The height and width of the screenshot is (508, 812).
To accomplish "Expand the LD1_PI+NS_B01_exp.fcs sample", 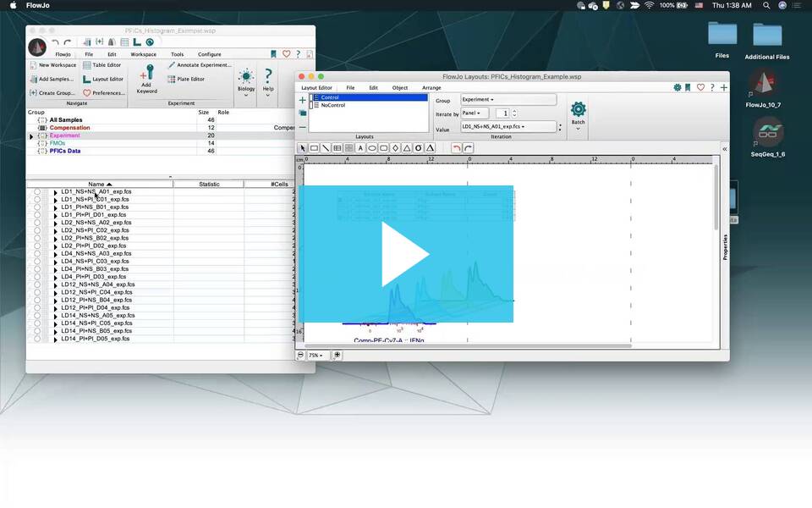I will pyautogui.click(x=56, y=207).
